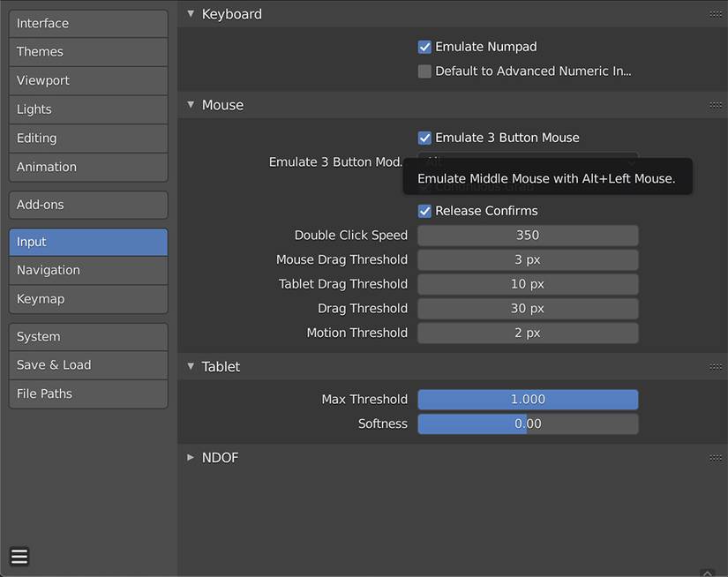Screen dimensions: 728x577
Task: Open the Keymap section
Action: pos(87,299)
